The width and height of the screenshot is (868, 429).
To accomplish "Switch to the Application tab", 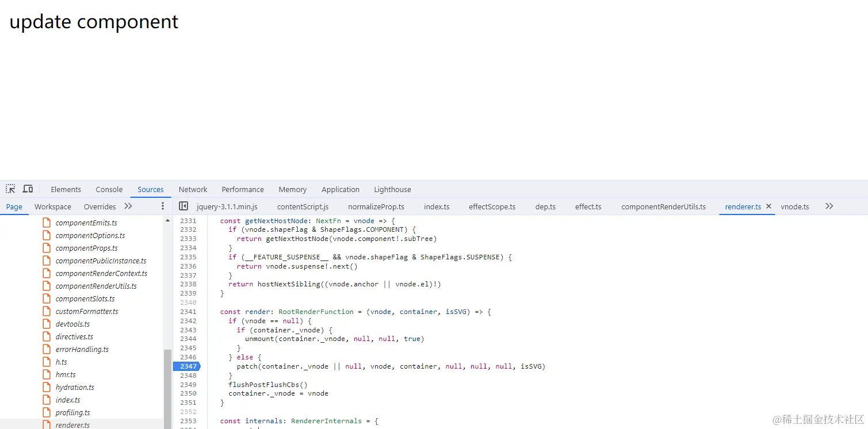I will pos(341,189).
